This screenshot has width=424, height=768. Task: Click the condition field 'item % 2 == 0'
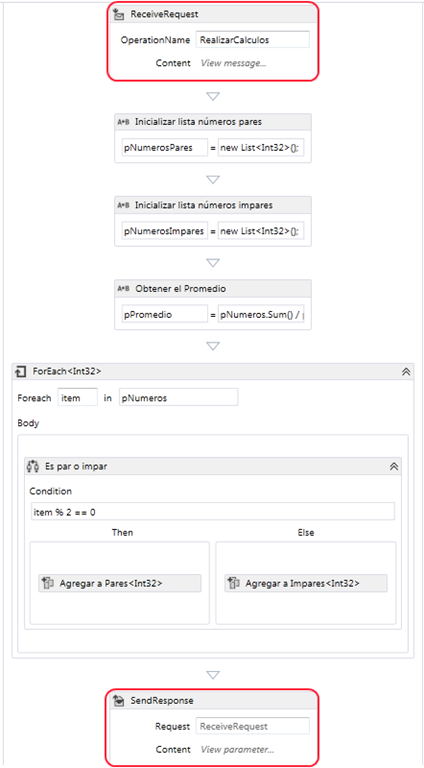pos(212,511)
